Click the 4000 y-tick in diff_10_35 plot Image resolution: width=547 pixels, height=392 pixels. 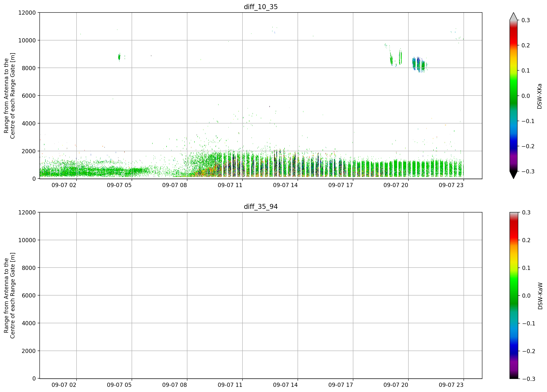click(29, 123)
